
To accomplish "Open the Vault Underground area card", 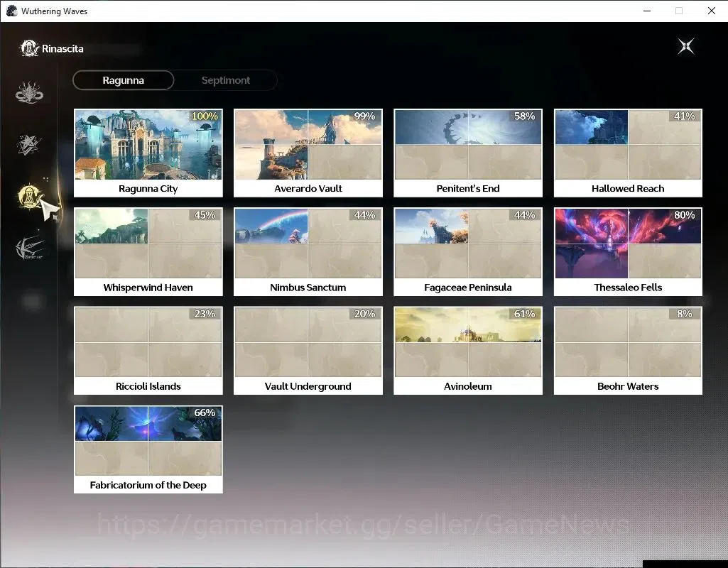I will pyautogui.click(x=308, y=350).
